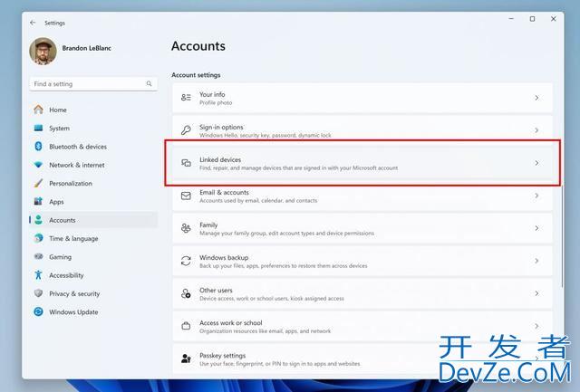Open the Sign-in options title

click(221, 127)
